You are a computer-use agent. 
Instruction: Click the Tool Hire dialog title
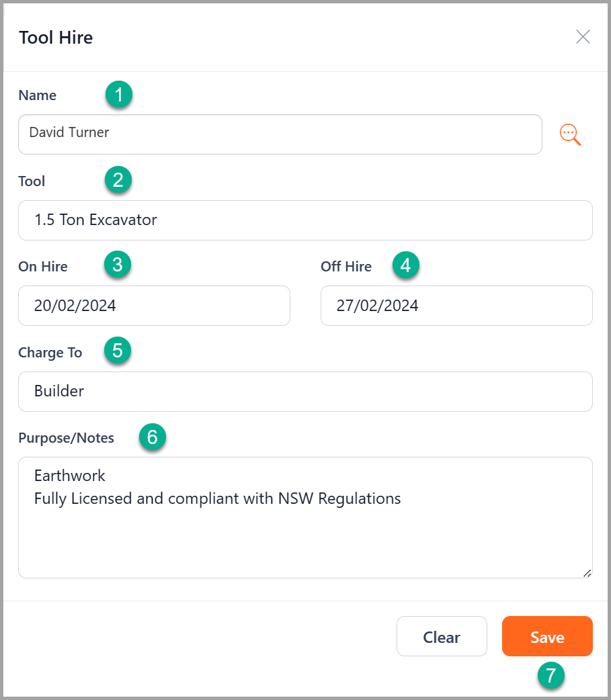pos(56,38)
